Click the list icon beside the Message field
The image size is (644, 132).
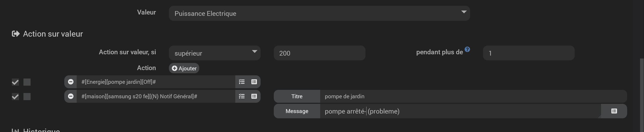pyautogui.click(x=614, y=111)
